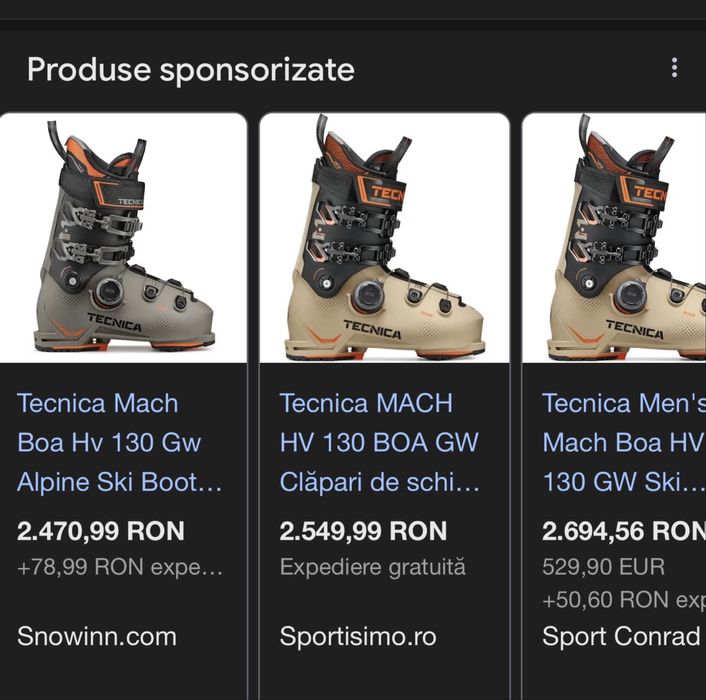This screenshot has width=706, height=700.
Task: Click the TECNICA logo on the beige Sportisimo boot
Action: point(373,326)
